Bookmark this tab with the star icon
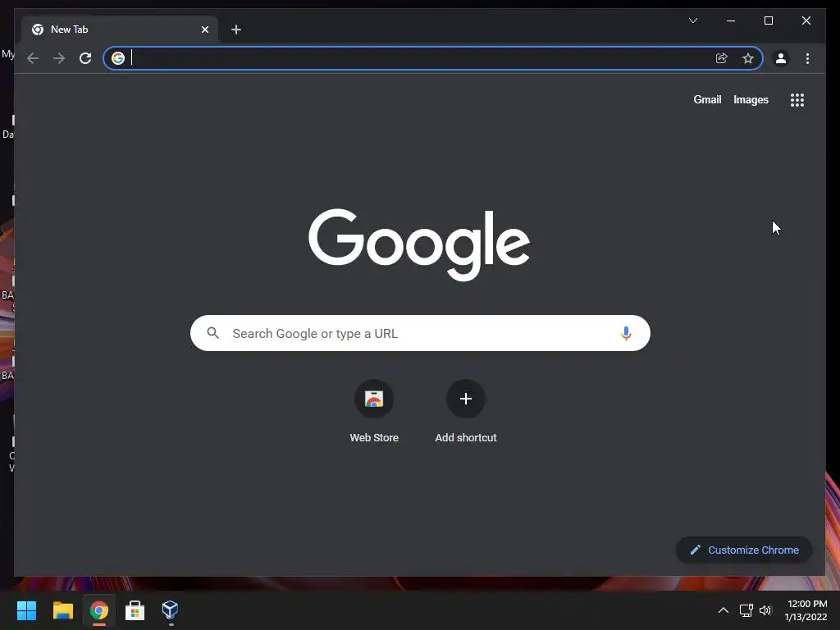 point(748,58)
